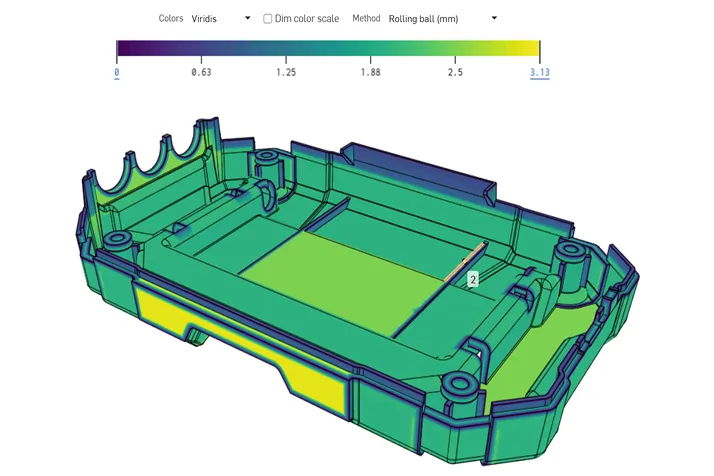Viewport: 714px width, 476px height.
Task: Enable the Dim color scale checkbox
Action: click(268, 19)
